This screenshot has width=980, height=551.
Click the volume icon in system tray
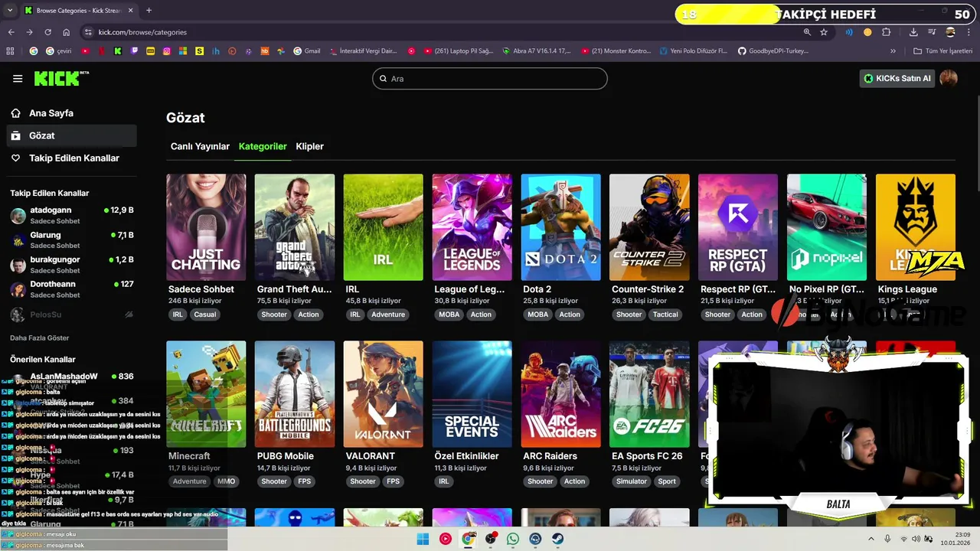click(916, 539)
